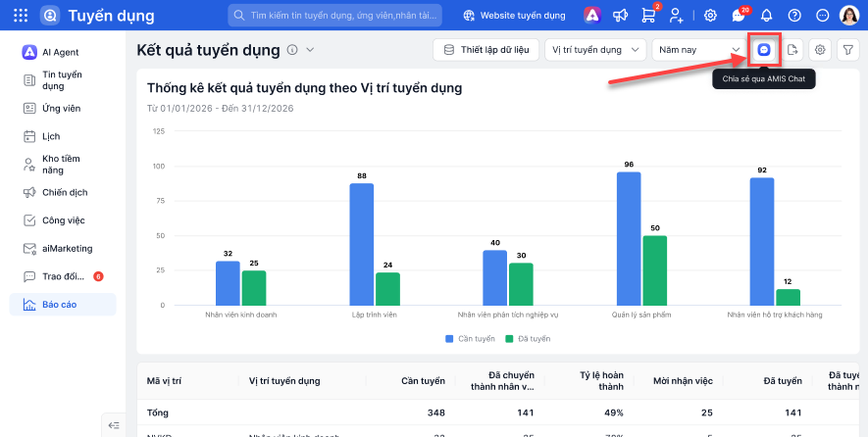Open the more options ellipsis icon
The image size is (868, 437).
[823, 16]
